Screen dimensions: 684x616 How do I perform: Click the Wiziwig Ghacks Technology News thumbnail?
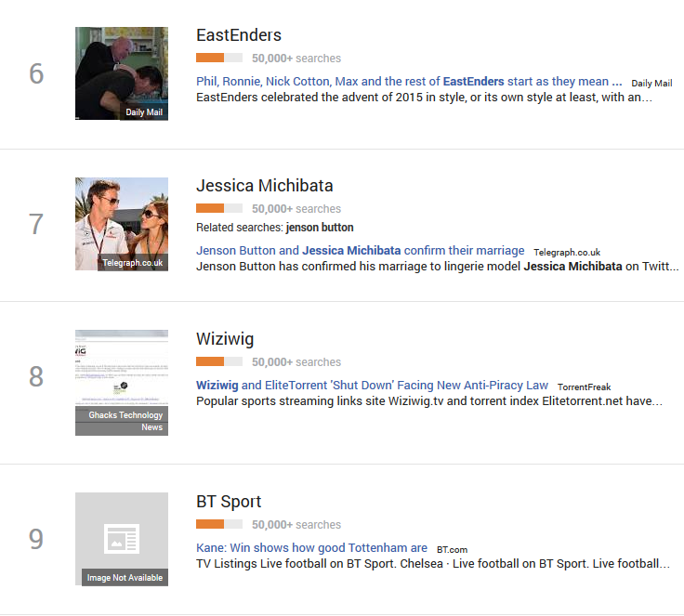point(122,383)
